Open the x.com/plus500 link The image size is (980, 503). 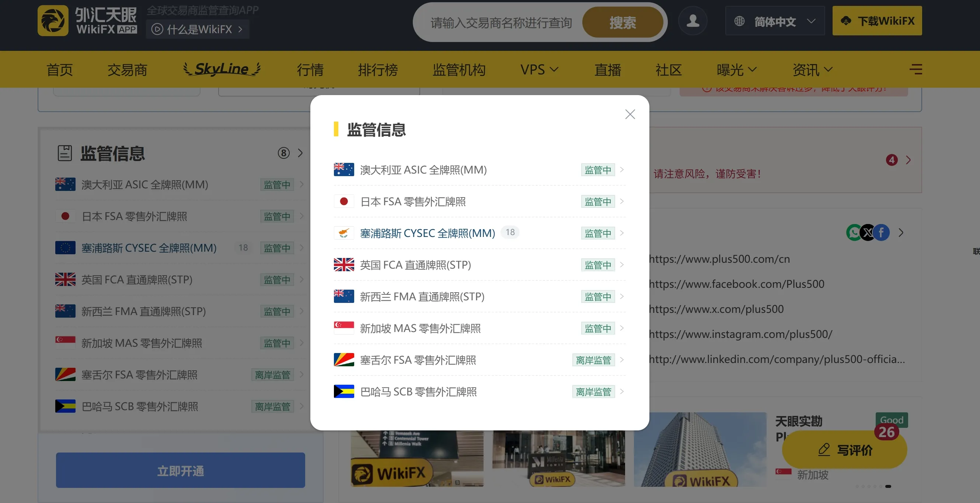(x=716, y=309)
